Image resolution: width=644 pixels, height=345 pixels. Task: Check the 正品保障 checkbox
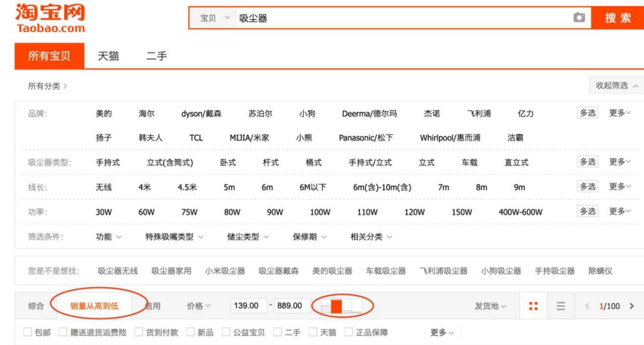click(348, 332)
